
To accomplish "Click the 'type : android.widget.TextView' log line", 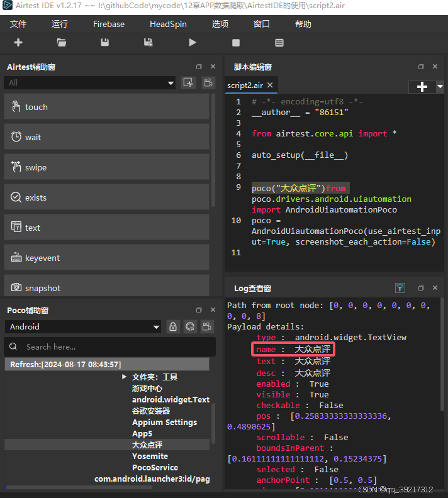I will click(x=332, y=337).
